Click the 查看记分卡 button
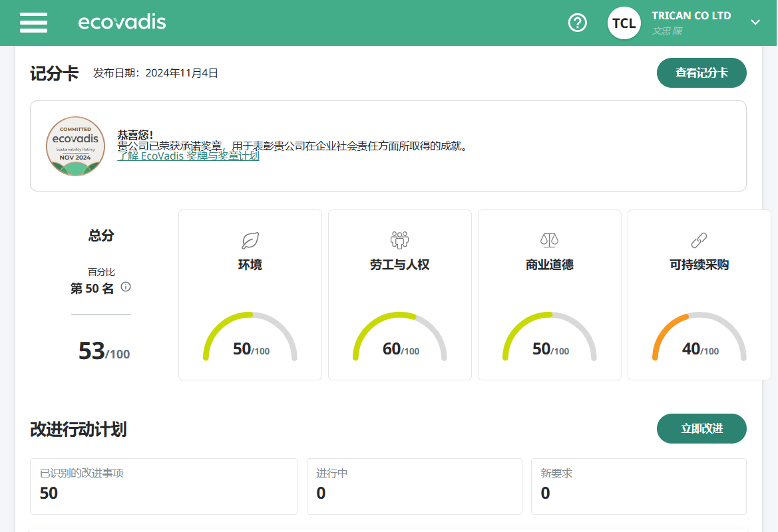 coord(701,73)
